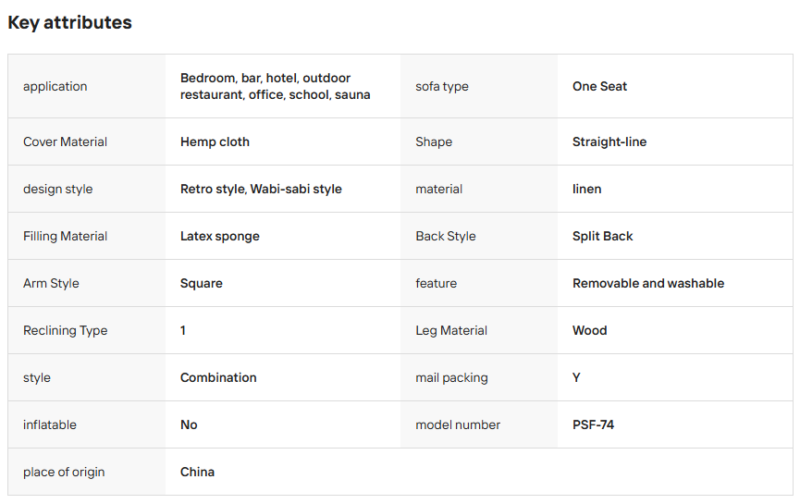Select the One Seat value
This screenshot has height=504, width=800.
pos(599,86)
